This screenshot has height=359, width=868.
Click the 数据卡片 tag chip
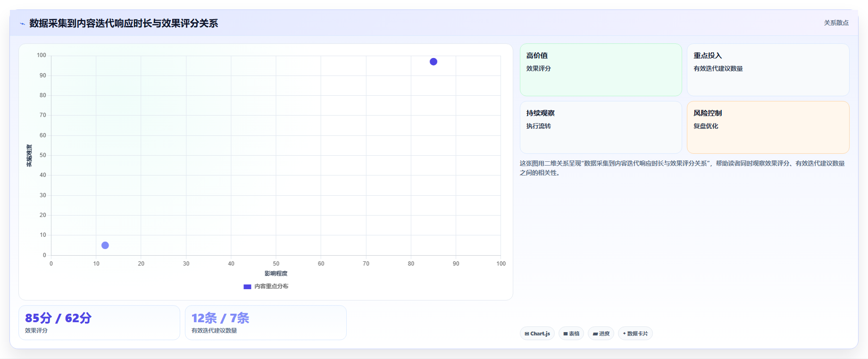[635, 334]
